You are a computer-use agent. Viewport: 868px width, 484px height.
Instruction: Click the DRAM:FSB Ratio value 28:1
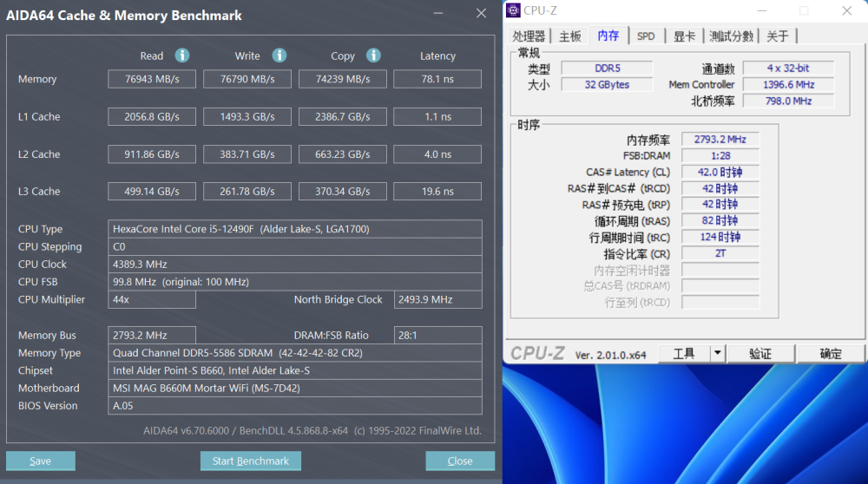click(x=437, y=335)
